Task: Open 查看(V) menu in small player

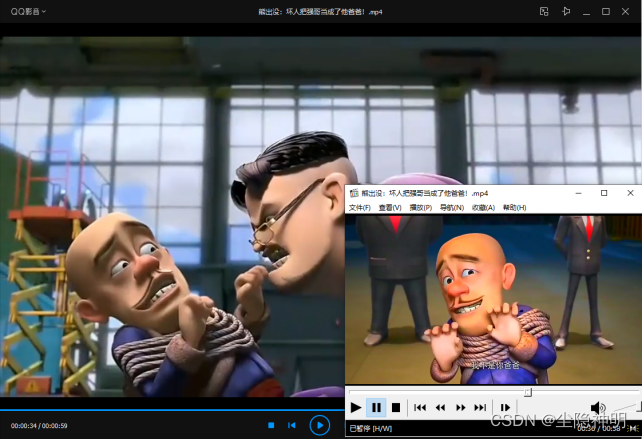Action: tap(390, 208)
